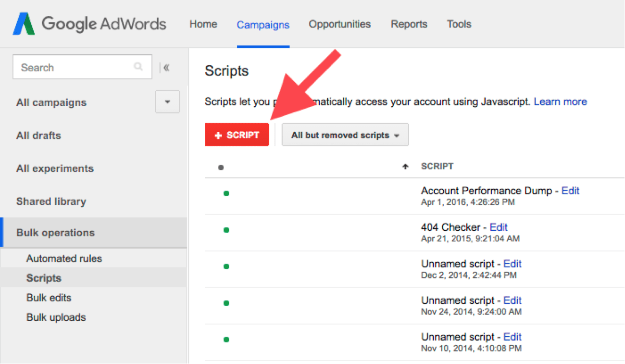The image size is (625, 364).
Task: Open Shared library in the sidebar
Action: (51, 201)
